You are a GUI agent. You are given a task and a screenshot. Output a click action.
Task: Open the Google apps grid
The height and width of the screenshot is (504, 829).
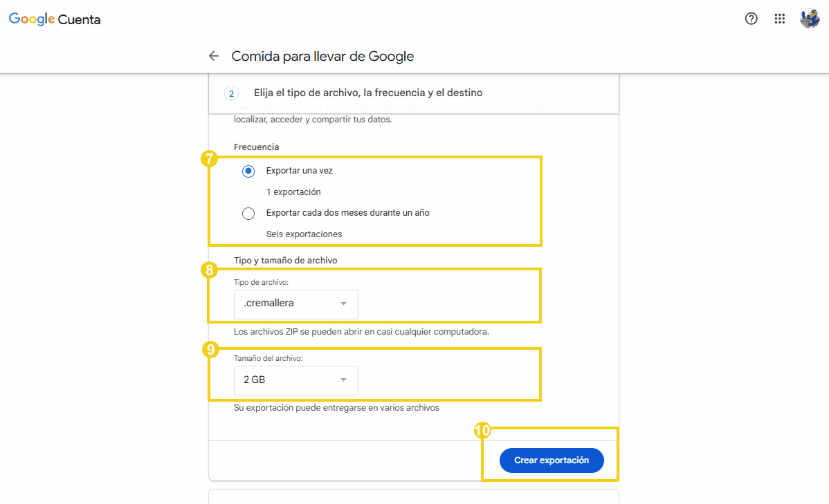(780, 19)
